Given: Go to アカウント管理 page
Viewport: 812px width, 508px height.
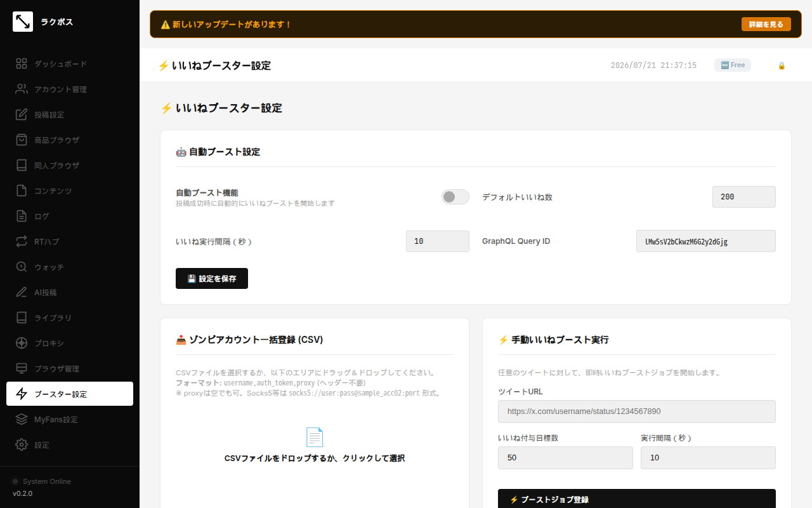Looking at the screenshot, I should pyautogui.click(x=70, y=89).
